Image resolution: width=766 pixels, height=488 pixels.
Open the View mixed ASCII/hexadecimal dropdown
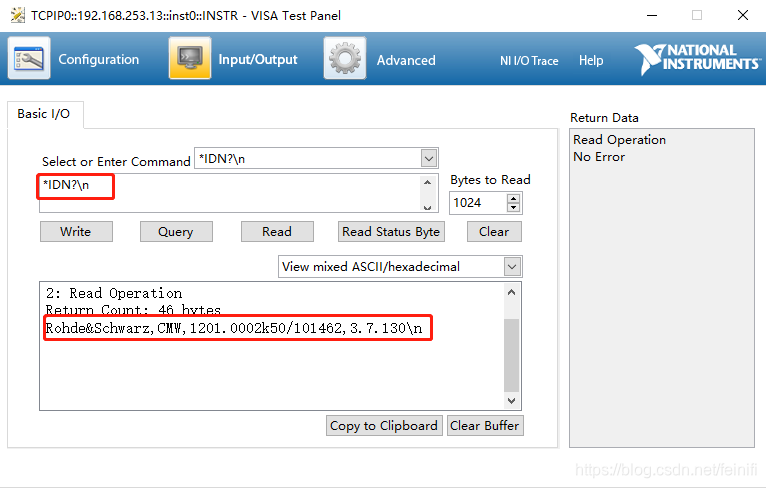[x=400, y=267]
